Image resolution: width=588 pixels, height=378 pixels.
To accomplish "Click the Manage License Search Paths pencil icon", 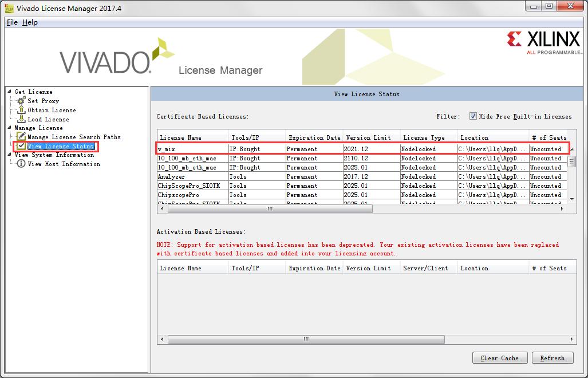I will click(21, 136).
